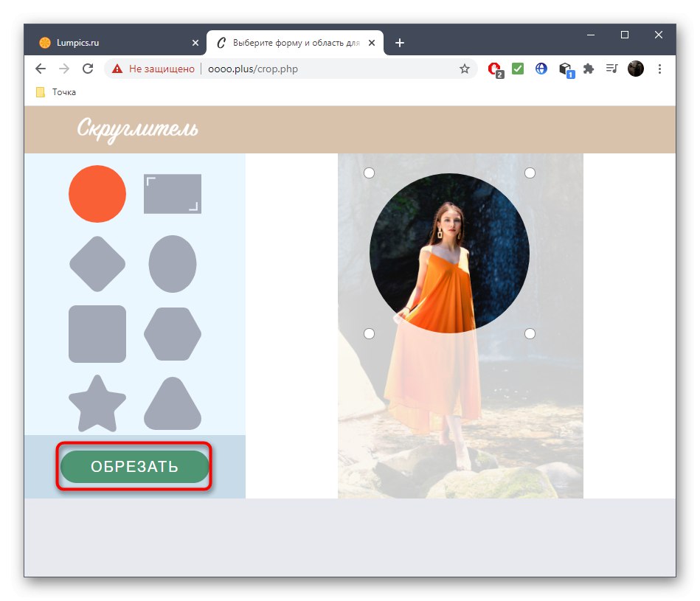Open the Chrome three-dot menu
The width and height of the screenshot is (700, 601).
pyautogui.click(x=659, y=69)
